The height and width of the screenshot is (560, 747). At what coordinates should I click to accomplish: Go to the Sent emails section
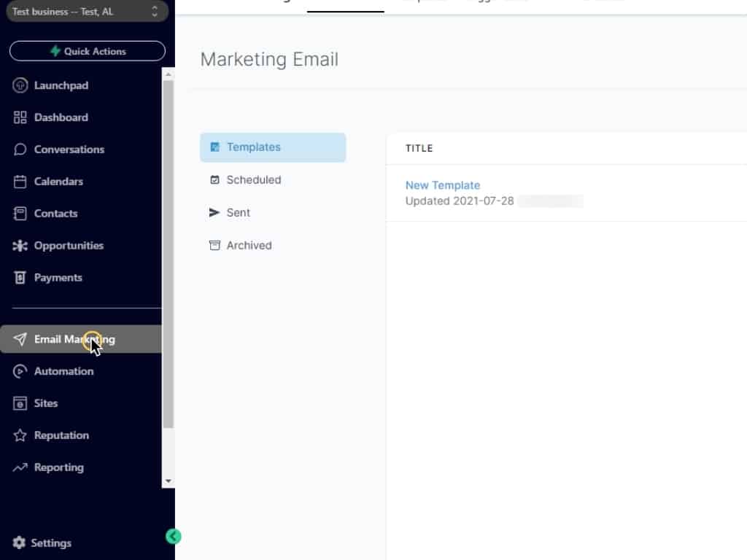(x=238, y=213)
